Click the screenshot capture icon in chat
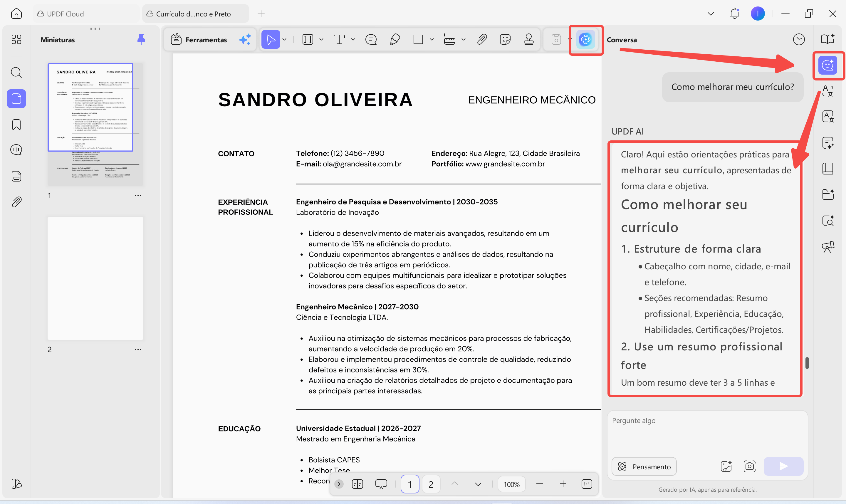The height and width of the screenshot is (504, 846). click(x=749, y=466)
